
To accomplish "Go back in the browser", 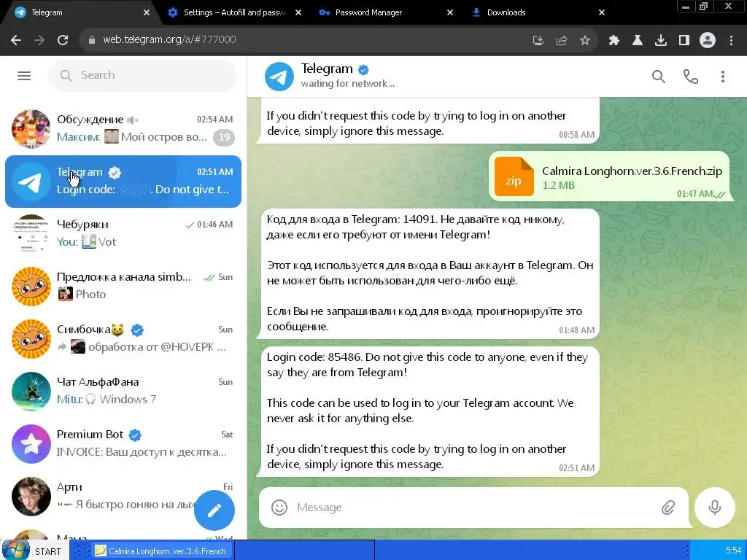I will click(16, 40).
